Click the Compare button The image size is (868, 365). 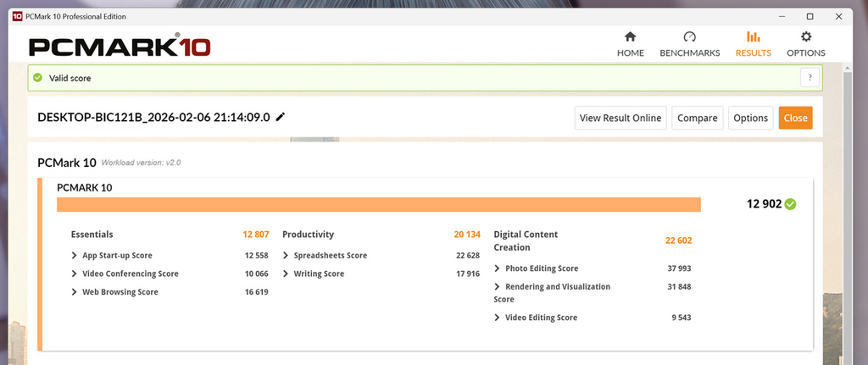click(x=698, y=118)
